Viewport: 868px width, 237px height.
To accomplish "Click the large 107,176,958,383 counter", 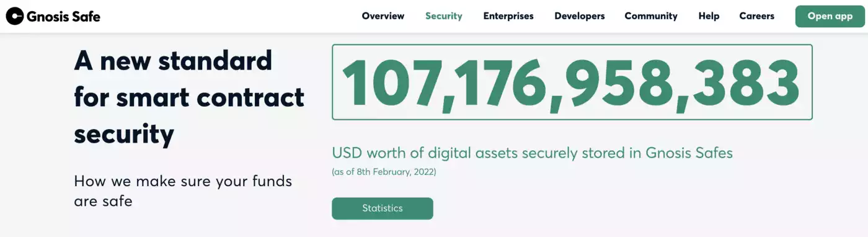I will [x=572, y=82].
